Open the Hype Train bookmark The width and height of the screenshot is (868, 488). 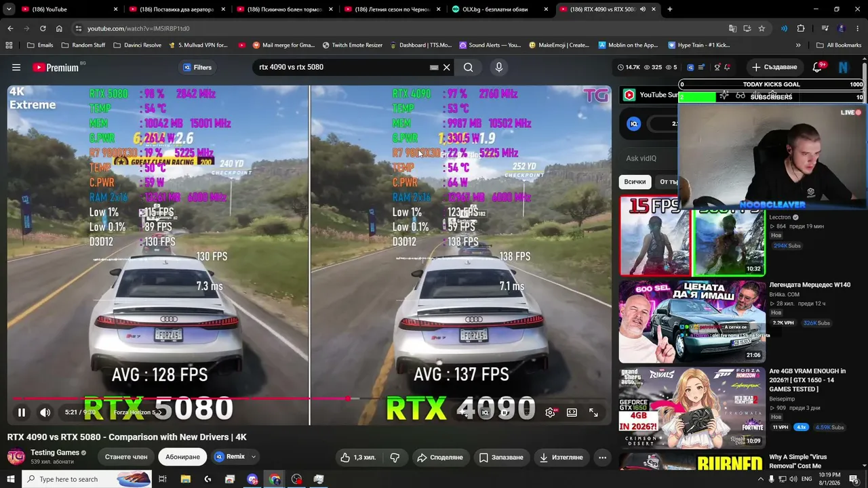698,45
